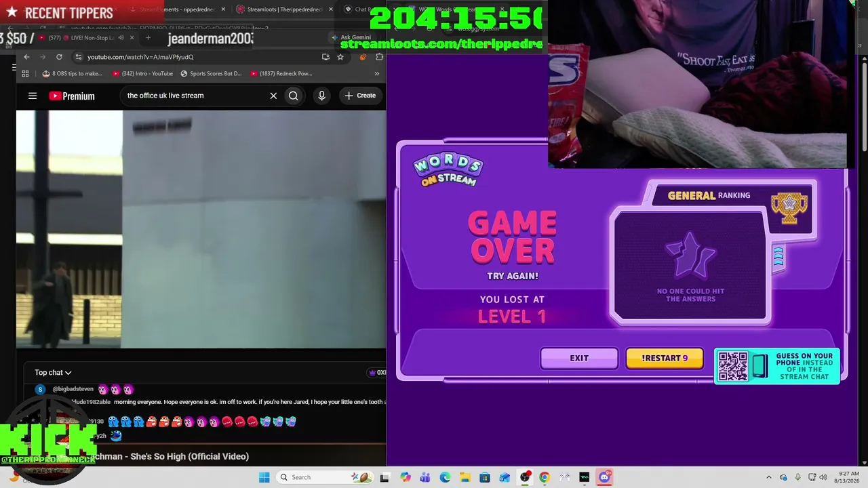868x488 pixels.
Task: Click the Ask Gemini button
Action: (x=351, y=38)
